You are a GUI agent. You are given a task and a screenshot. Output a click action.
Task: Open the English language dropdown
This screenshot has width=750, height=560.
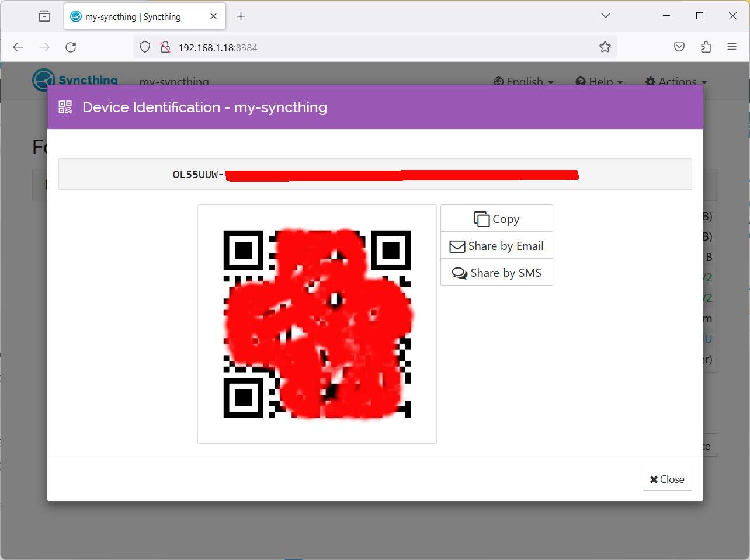523,81
